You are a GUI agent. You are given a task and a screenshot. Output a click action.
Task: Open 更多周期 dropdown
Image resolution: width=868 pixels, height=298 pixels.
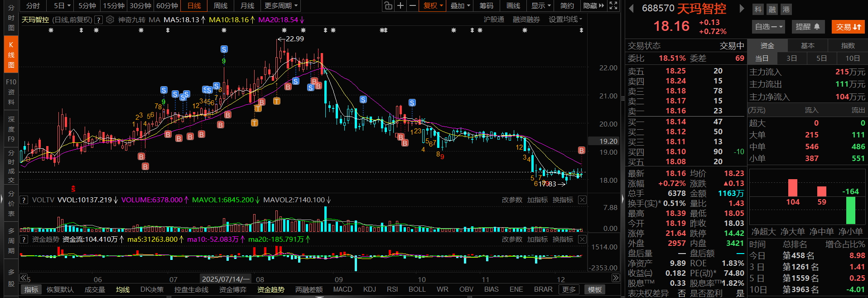click(281, 5)
